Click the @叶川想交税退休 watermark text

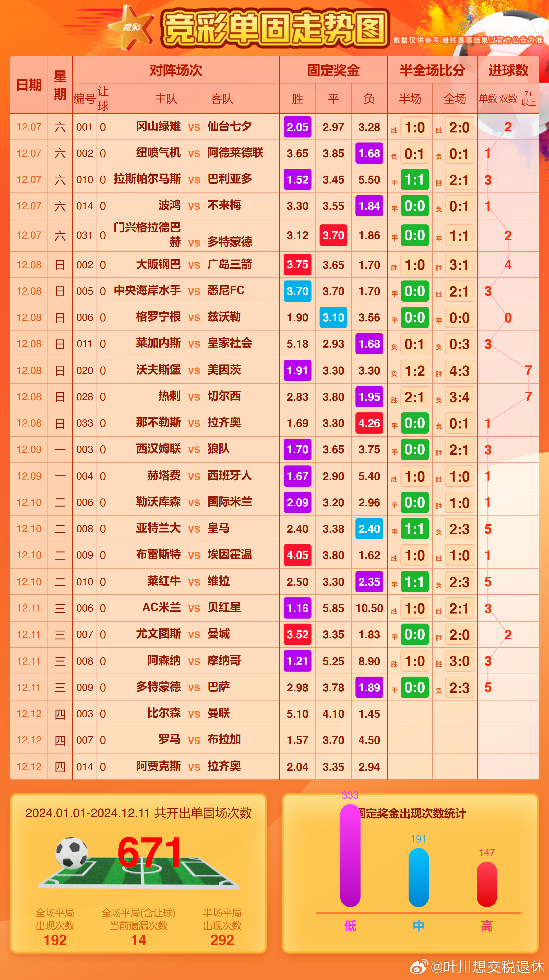(487, 967)
